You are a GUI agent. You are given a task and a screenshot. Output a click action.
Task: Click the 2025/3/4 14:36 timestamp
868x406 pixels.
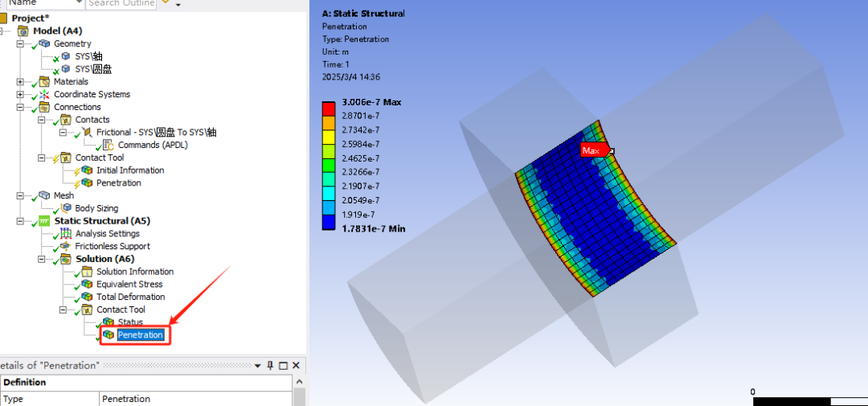pyautogui.click(x=351, y=77)
